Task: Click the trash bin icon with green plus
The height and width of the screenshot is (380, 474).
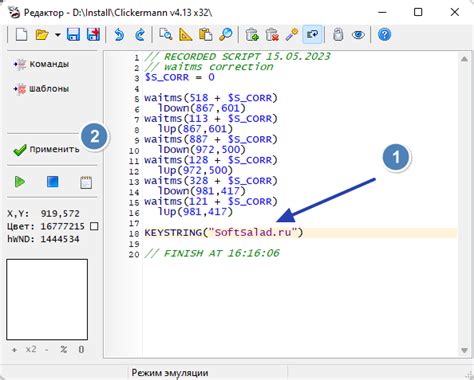Action: point(252,35)
